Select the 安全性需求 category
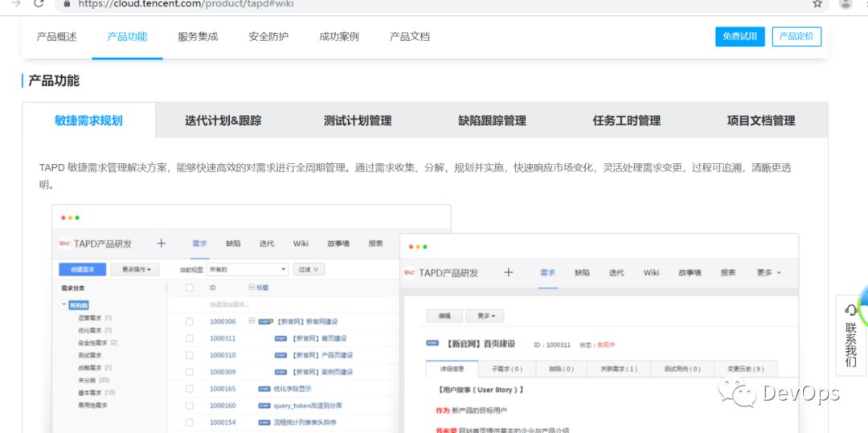The image size is (868, 433). tap(91, 343)
